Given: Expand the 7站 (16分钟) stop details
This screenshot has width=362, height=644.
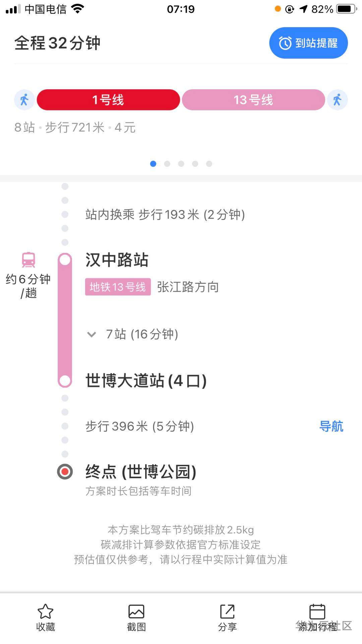Looking at the screenshot, I should 142,334.
